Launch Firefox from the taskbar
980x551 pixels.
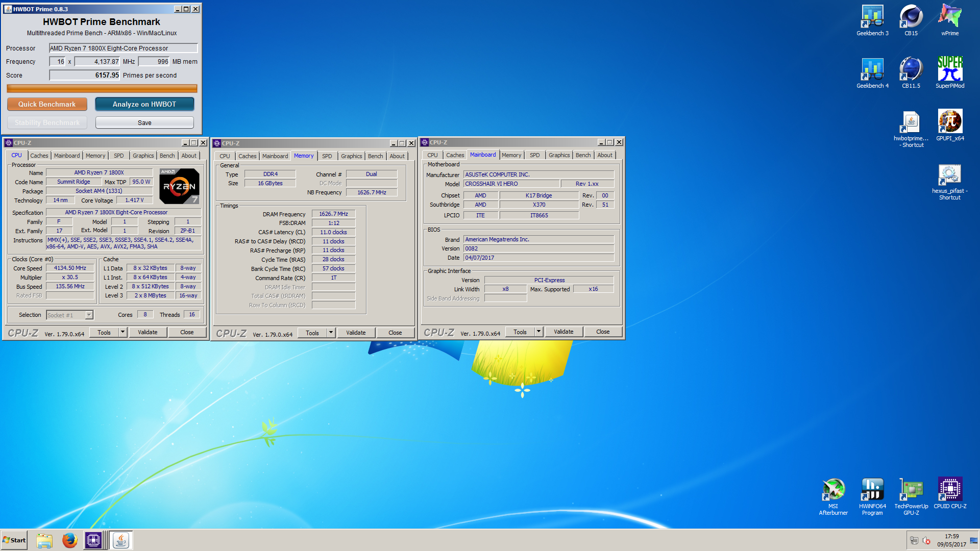[x=70, y=540]
